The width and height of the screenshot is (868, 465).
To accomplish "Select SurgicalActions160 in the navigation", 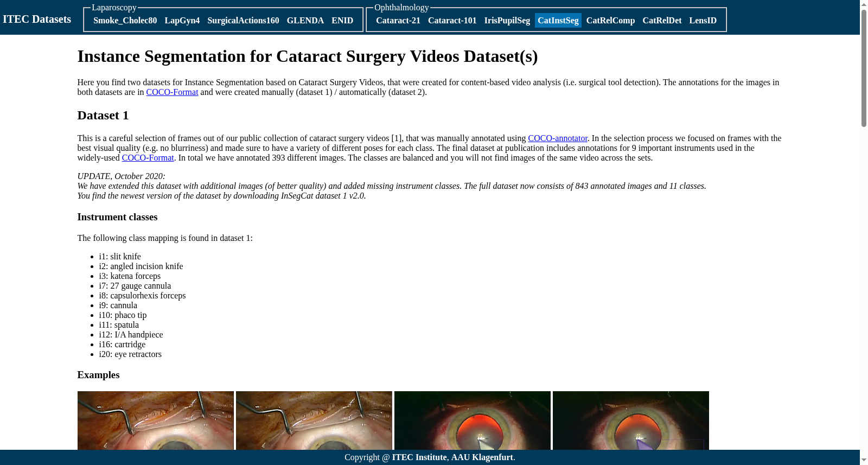I will (243, 21).
